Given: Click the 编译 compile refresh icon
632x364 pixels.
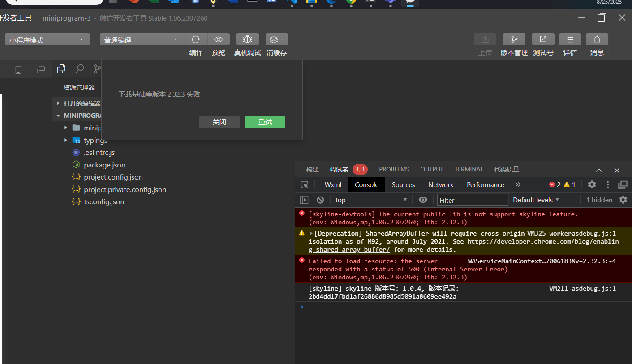Looking at the screenshot, I should click(x=196, y=39).
